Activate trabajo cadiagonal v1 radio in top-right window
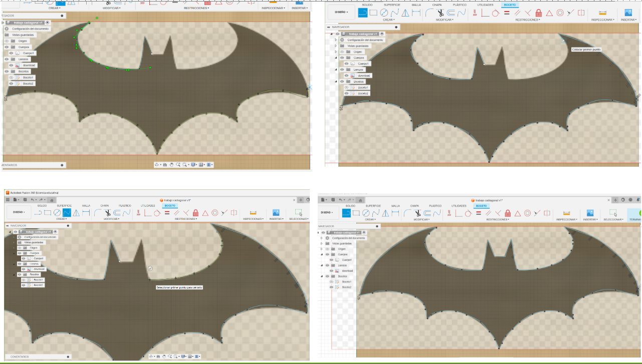Image resolution: width=642 pixels, height=364 pixels. click(x=383, y=34)
